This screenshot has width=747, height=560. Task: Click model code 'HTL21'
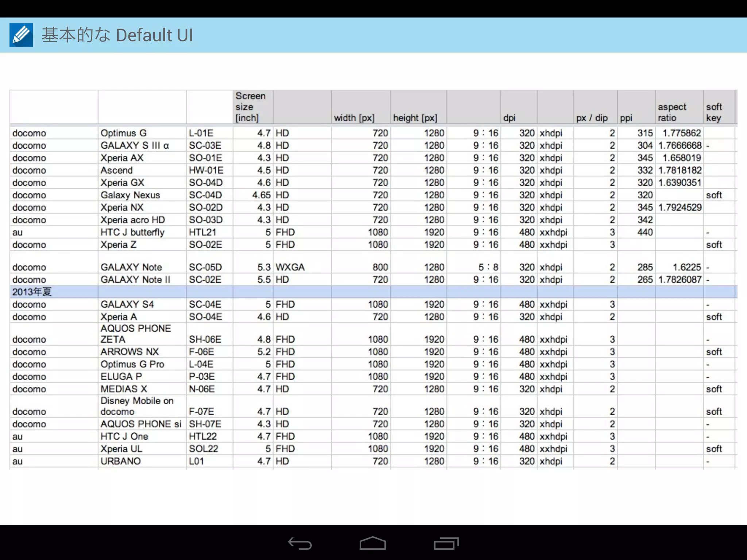(202, 232)
